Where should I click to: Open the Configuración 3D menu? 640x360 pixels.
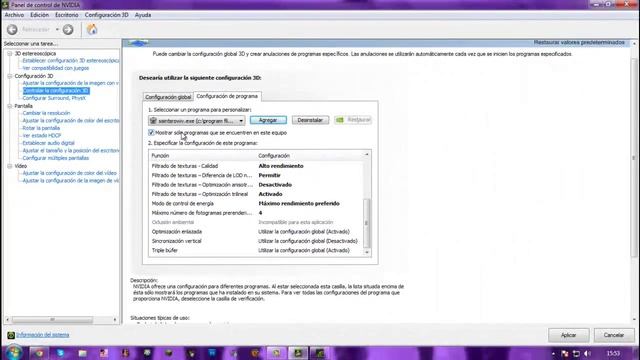(x=107, y=15)
